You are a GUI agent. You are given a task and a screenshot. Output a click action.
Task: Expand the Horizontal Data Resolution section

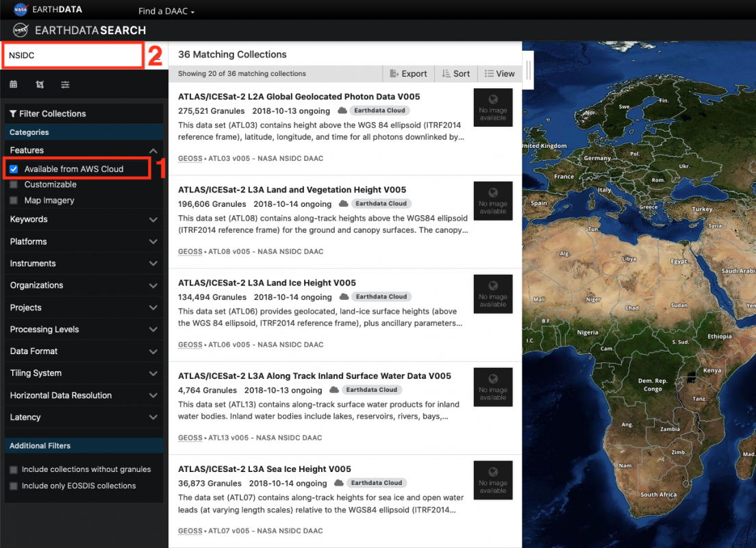pos(84,395)
